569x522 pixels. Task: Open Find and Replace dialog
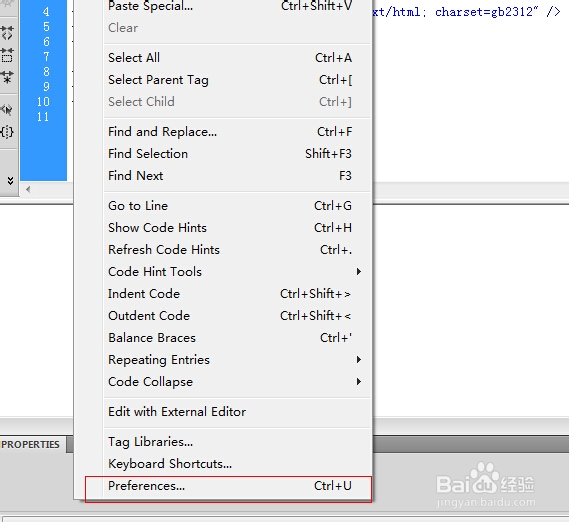pos(229,132)
